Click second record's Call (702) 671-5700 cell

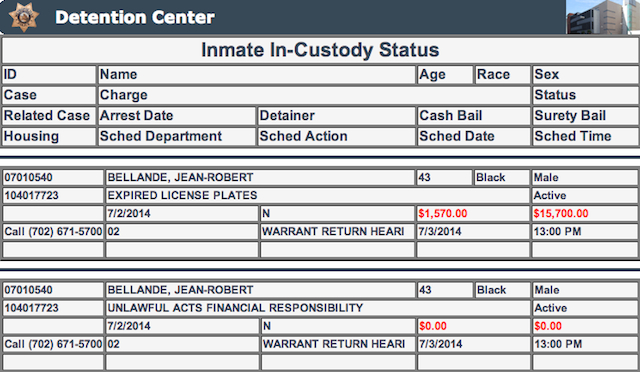coord(53,344)
